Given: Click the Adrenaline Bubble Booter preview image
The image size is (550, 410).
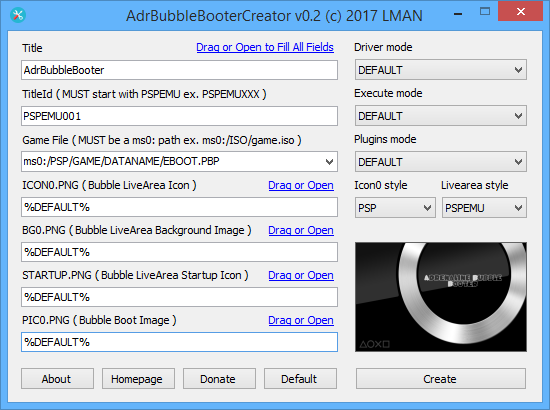Looking at the screenshot, I should pyautogui.click(x=441, y=297).
